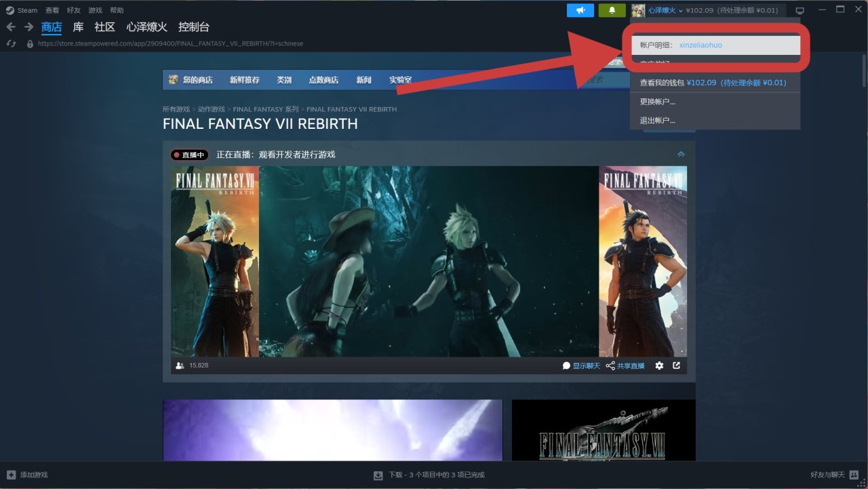Viewport: 868px width, 489px height.
Task: Click the FINAL FANTASY VII REBIRTH title heading
Action: coord(260,124)
